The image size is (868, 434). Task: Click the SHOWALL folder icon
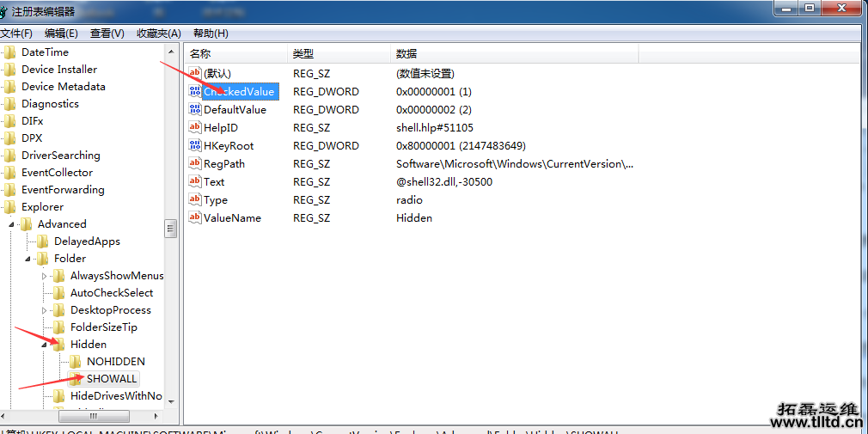(x=76, y=379)
